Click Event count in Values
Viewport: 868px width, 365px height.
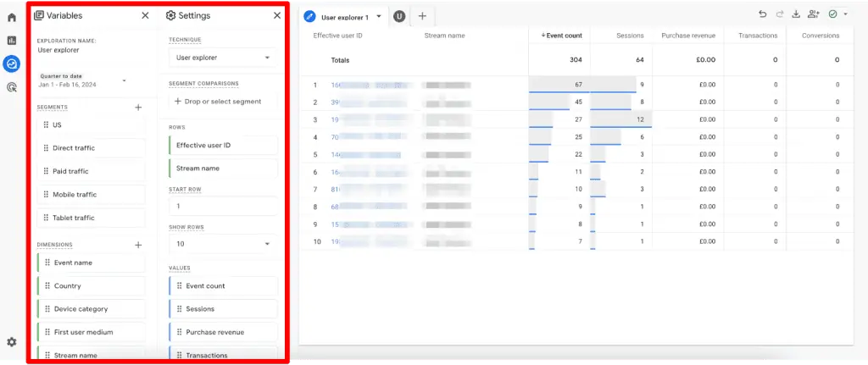point(223,286)
